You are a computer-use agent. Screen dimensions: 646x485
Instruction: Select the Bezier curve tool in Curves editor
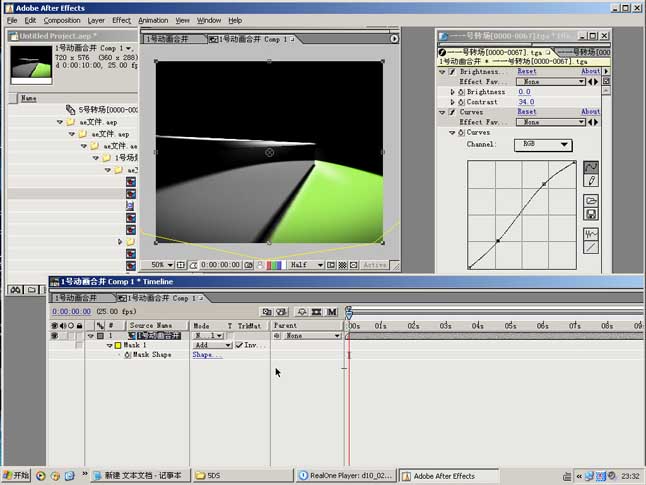point(591,167)
